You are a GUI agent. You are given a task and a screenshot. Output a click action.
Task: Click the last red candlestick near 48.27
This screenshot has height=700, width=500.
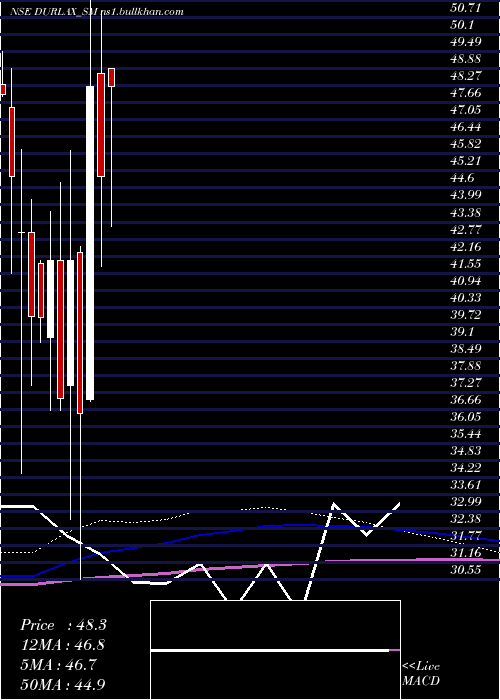click(111, 77)
